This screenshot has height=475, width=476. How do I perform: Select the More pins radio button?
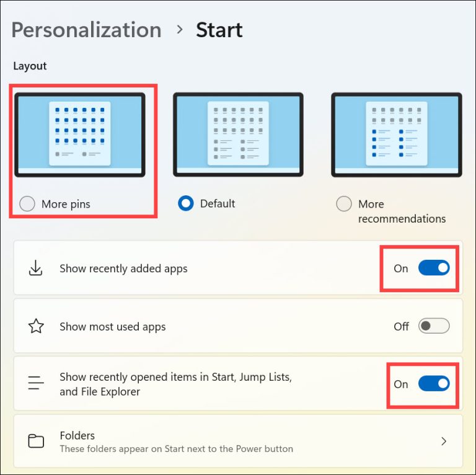(27, 204)
